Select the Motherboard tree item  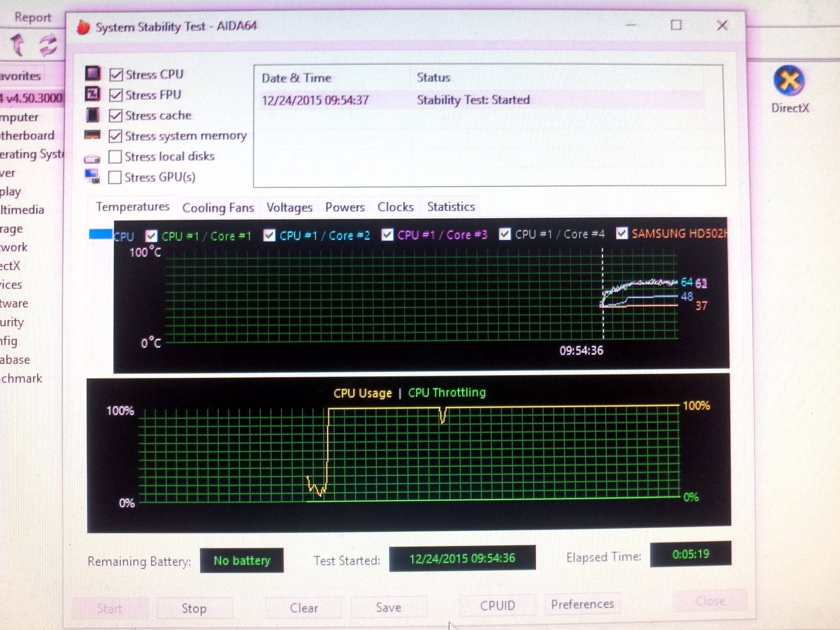pyautogui.click(x=27, y=135)
